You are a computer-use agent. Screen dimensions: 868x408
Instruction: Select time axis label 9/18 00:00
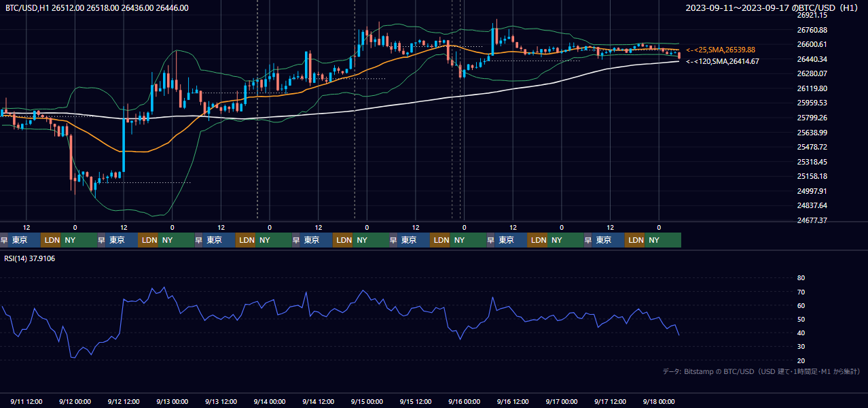click(659, 401)
